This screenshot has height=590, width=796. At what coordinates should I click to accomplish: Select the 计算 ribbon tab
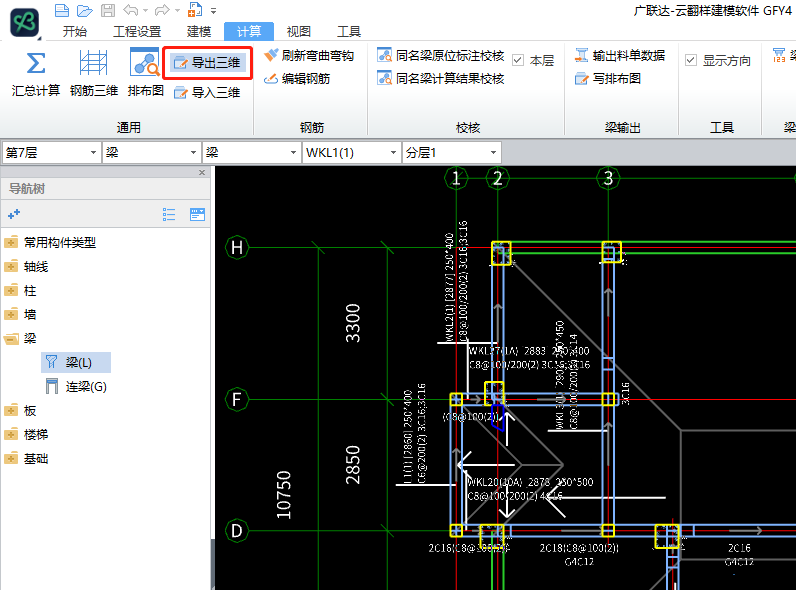coord(249,31)
